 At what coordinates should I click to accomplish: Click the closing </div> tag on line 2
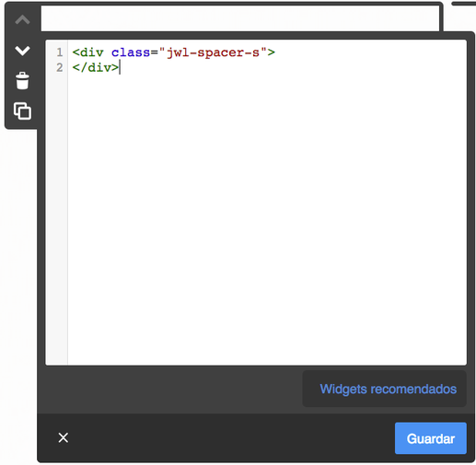[x=96, y=67]
